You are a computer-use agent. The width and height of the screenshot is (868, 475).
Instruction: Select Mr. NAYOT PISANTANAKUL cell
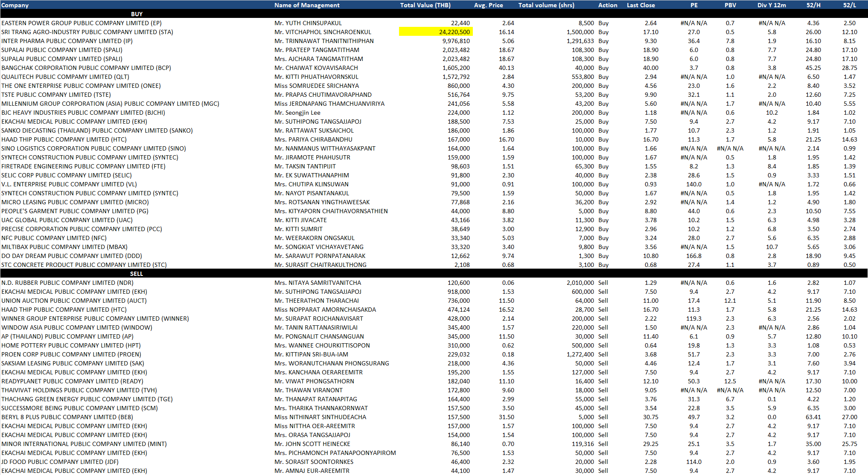pyautogui.click(x=312, y=193)
